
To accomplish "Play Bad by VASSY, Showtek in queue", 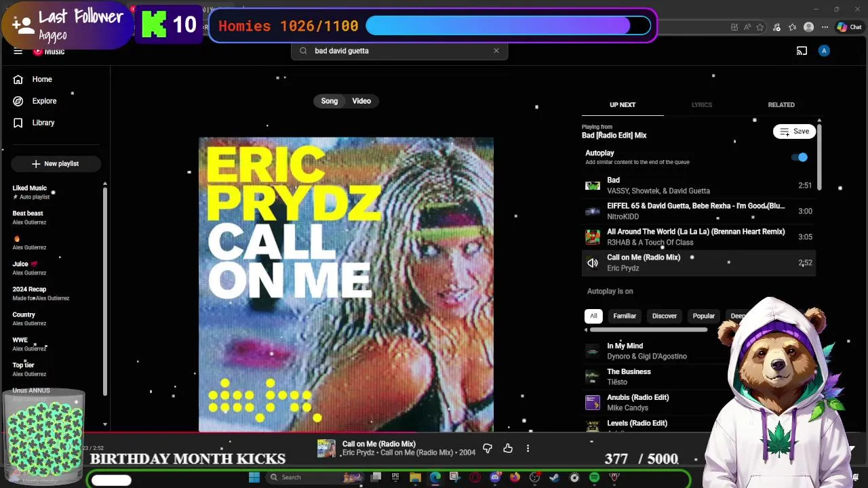I will 698,186.
